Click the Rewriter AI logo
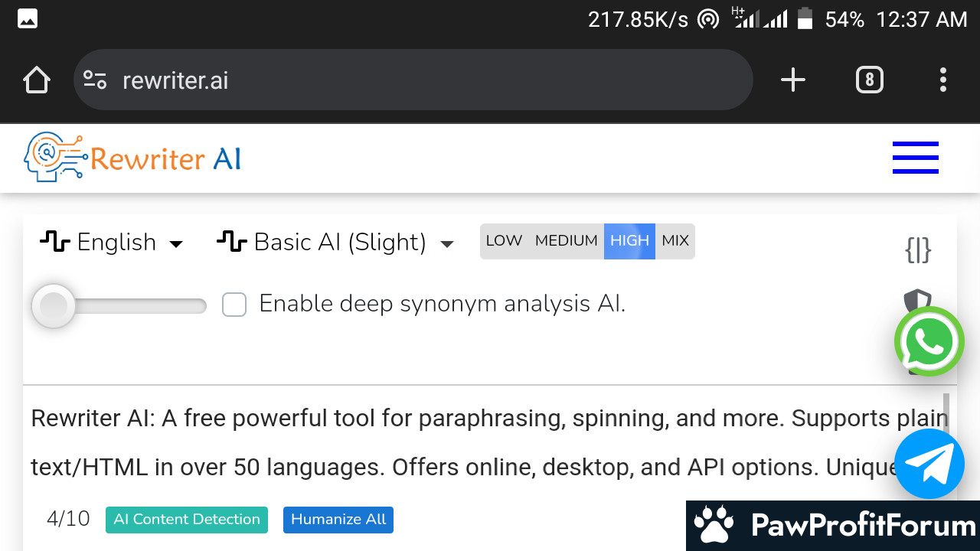Screen dimensions: 980x551 click(132, 158)
